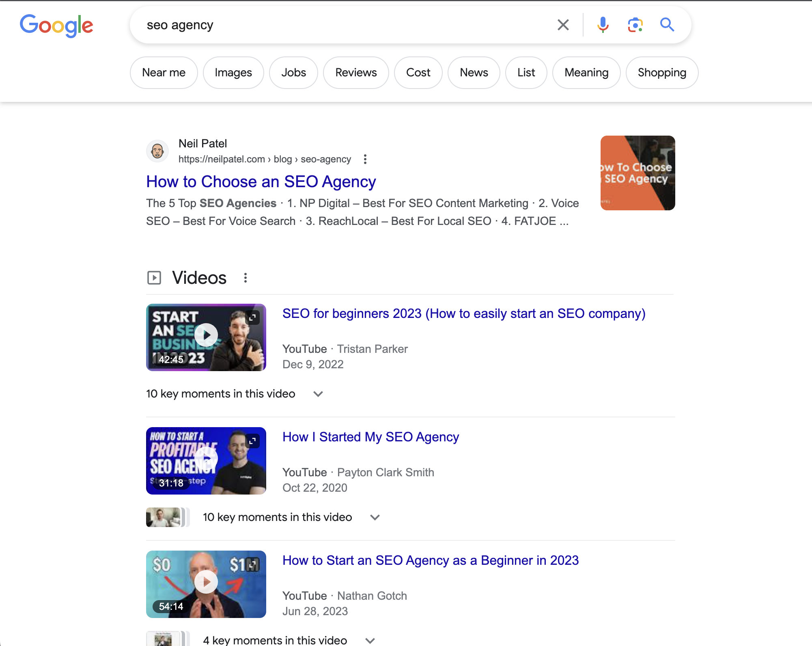Image resolution: width=812 pixels, height=646 pixels.
Task: Click the Videos section heading
Action: [199, 278]
